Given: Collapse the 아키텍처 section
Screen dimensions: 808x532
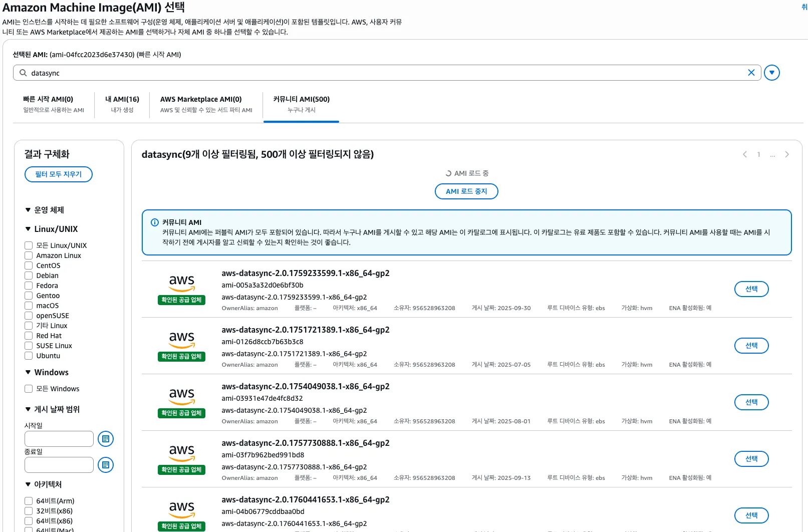Looking at the screenshot, I should pos(28,484).
